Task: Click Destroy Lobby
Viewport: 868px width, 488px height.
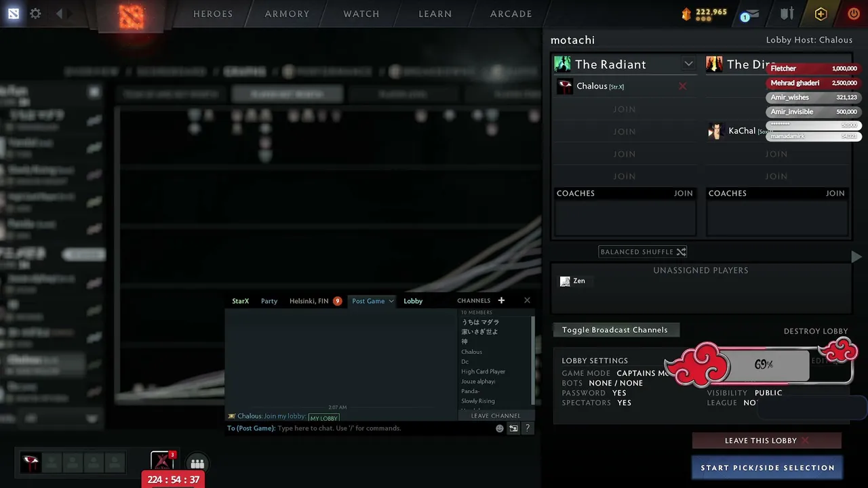Action: tap(816, 331)
